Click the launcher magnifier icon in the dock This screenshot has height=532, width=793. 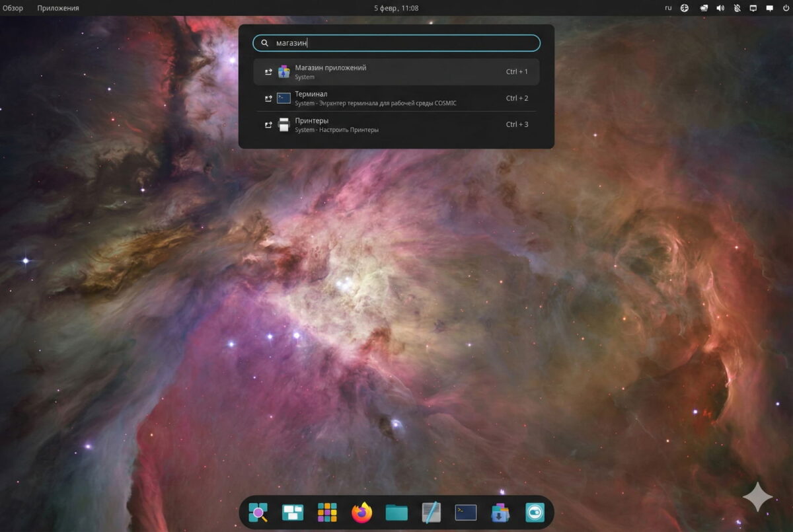click(x=258, y=512)
